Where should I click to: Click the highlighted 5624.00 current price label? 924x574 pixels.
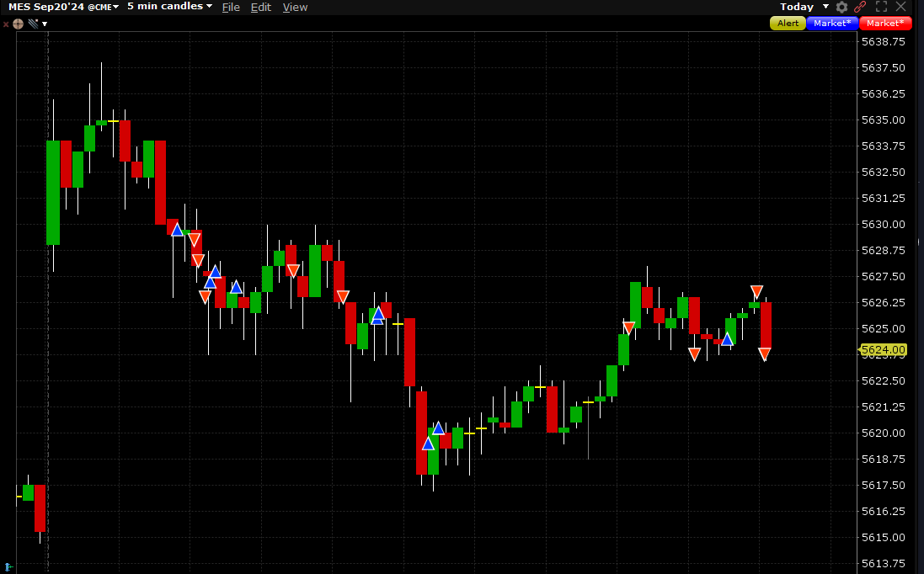pos(883,349)
